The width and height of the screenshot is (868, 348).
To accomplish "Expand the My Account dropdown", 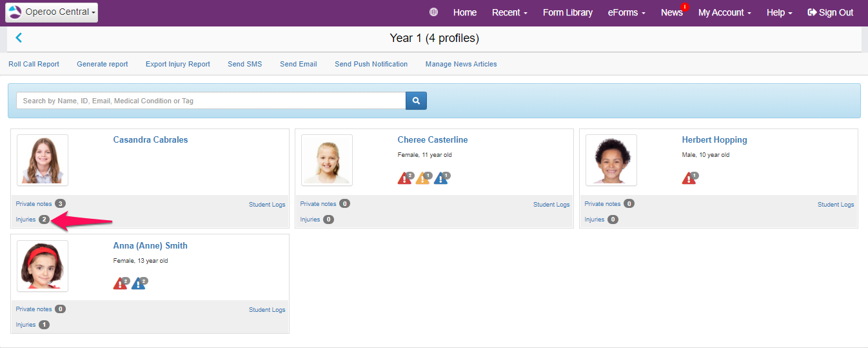I will (724, 12).
